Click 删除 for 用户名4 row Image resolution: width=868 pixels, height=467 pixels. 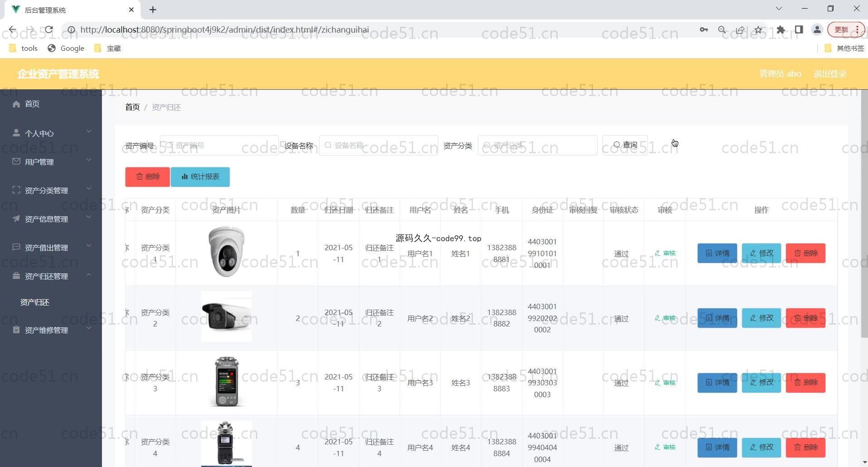[x=805, y=448]
